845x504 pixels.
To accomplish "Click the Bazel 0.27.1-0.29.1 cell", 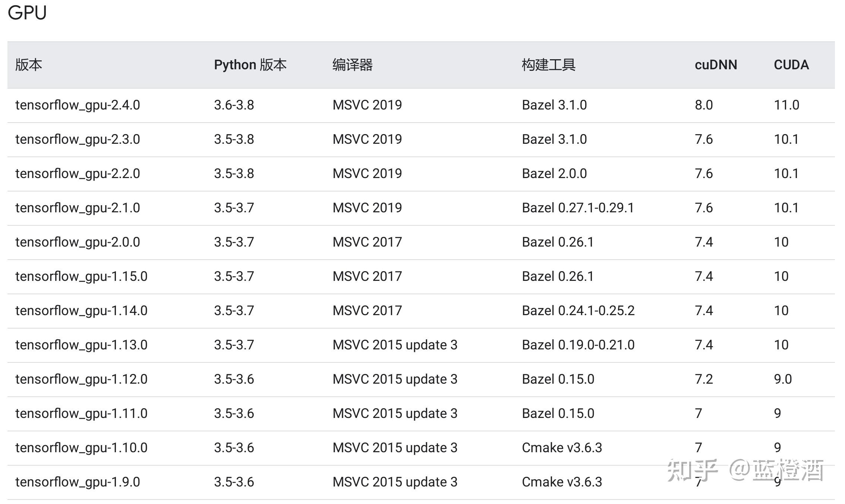I will (x=578, y=208).
